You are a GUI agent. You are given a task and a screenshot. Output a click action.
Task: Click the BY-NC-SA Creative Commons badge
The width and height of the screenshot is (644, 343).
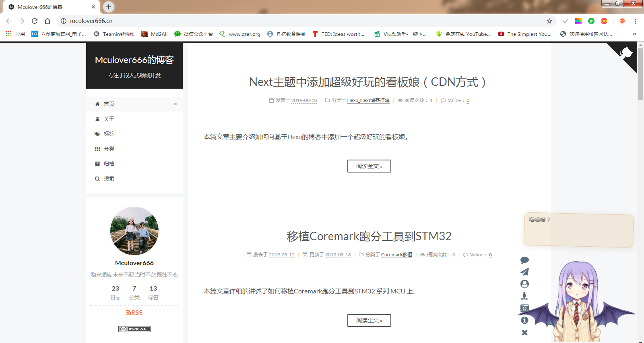(x=134, y=329)
